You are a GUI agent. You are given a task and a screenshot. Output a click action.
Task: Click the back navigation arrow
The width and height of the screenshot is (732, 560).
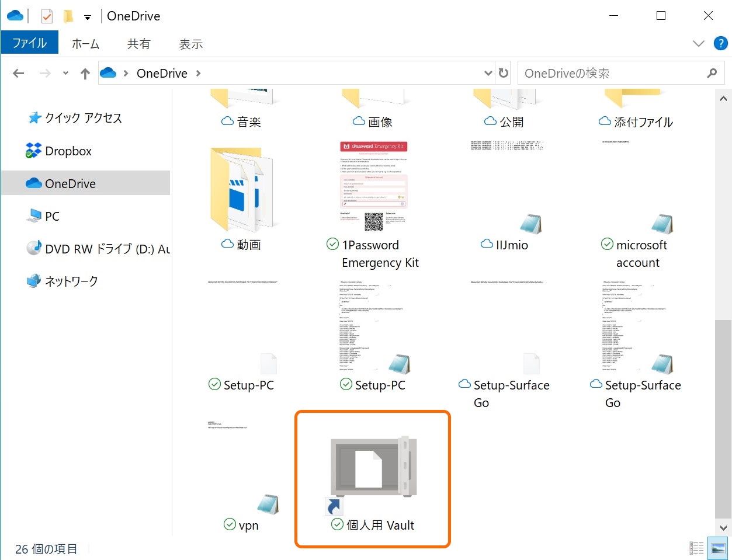point(18,72)
